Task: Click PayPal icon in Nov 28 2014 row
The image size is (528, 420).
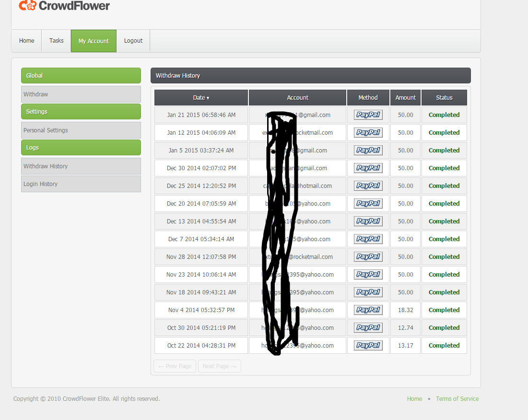Action: pyautogui.click(x=368, y=257)
